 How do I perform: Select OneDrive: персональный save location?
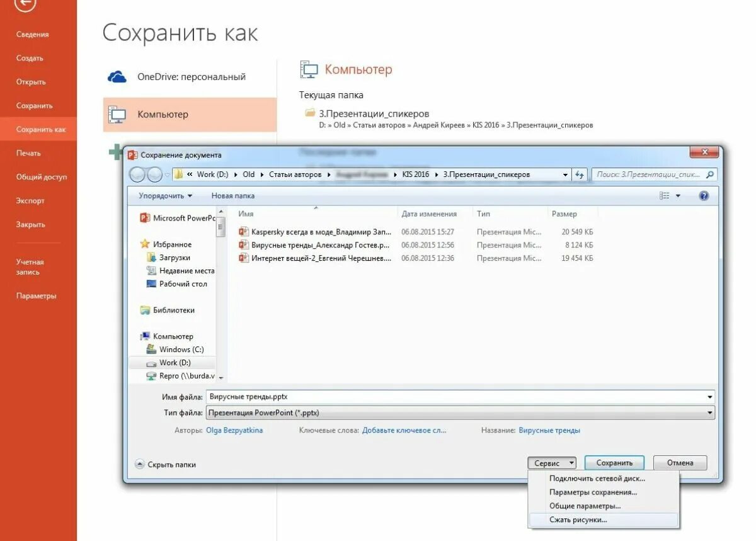[190, 77]
